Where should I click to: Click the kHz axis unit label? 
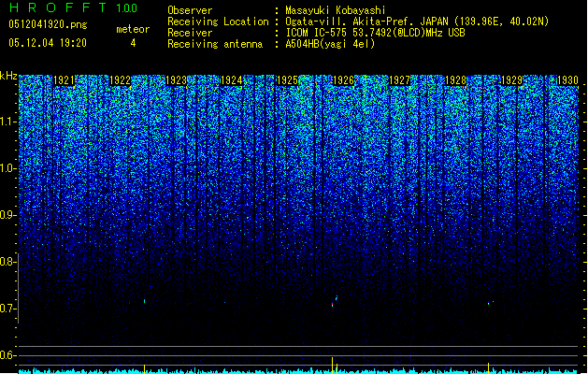click(x=8, y=76)
